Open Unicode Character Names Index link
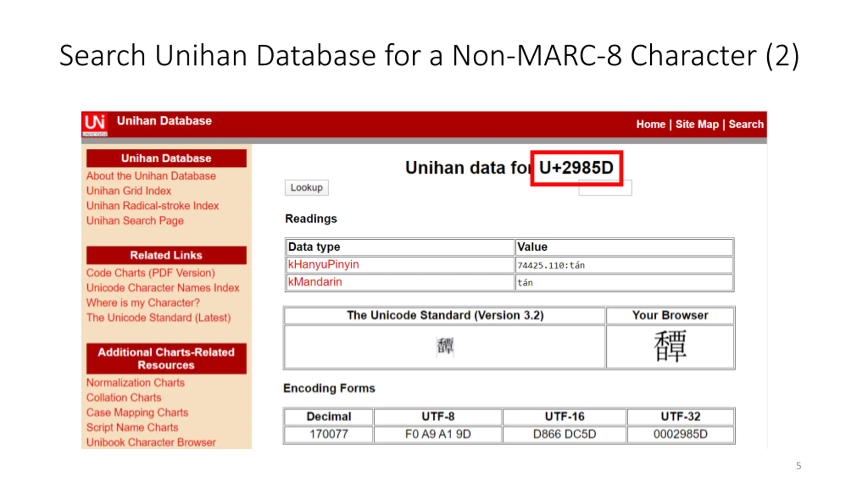This screenshot has width=868, height=488. pyautogui.click(x=163, y=288)
